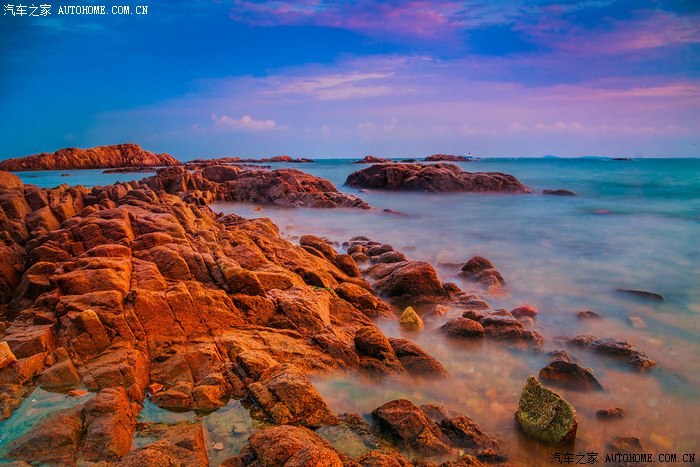Click the large orange rock mass at left
700x467 pixels.
click(x=150, y=290)
